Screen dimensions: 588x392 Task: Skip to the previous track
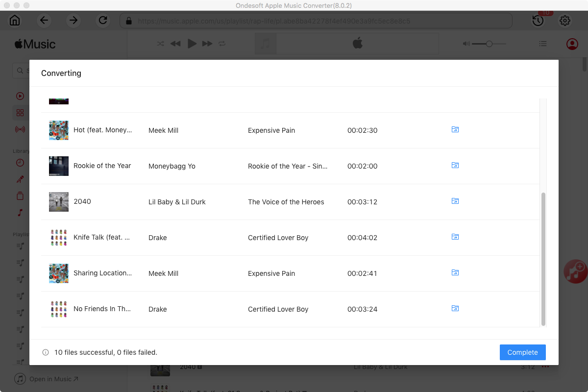click(x=175, y=44)
